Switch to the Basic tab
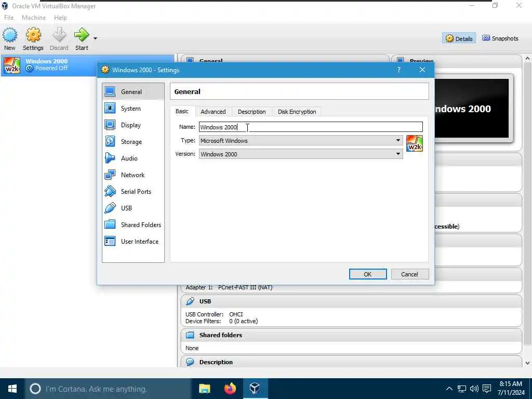 pyautogui.click(x=182, y=111)
